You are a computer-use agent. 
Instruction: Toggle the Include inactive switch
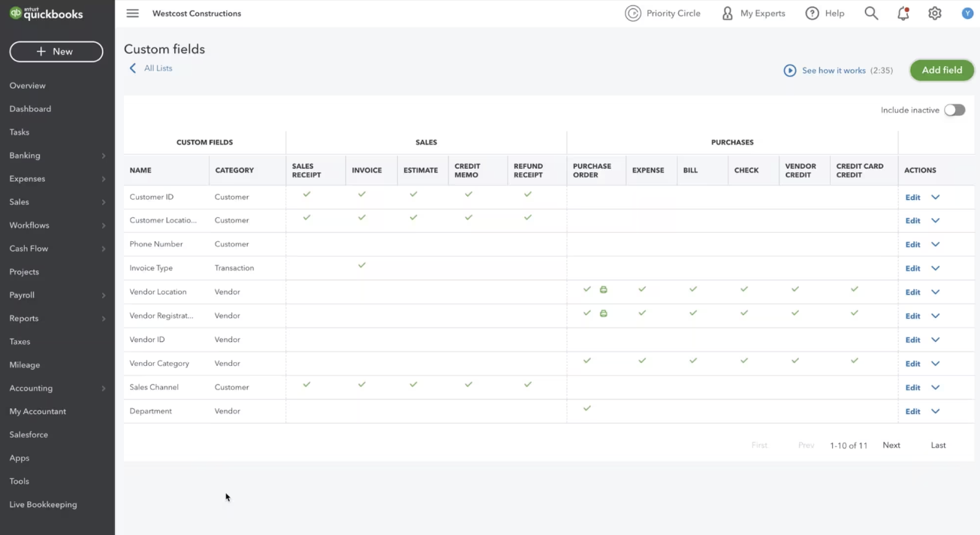[x=954, y=110]
